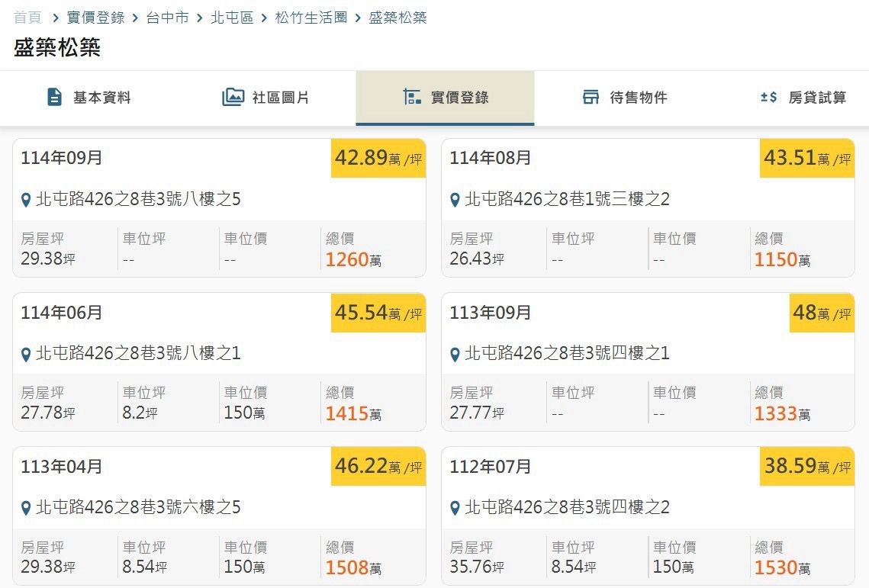Click the document icon beside 基本資料
Image resolution: width=869 pixels, height=588 pixels.
(54, 98)
